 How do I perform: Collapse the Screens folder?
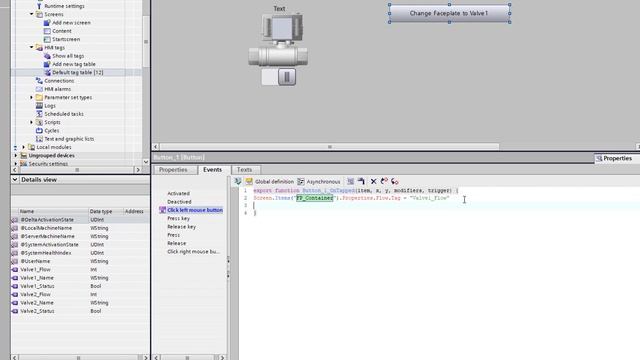32,14
